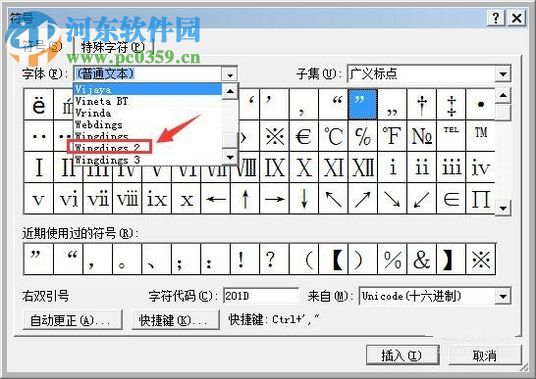Select Webdings in the font list
Image resolution: width=536 pixels, height=379 pixels.
(x=148, y=124)
